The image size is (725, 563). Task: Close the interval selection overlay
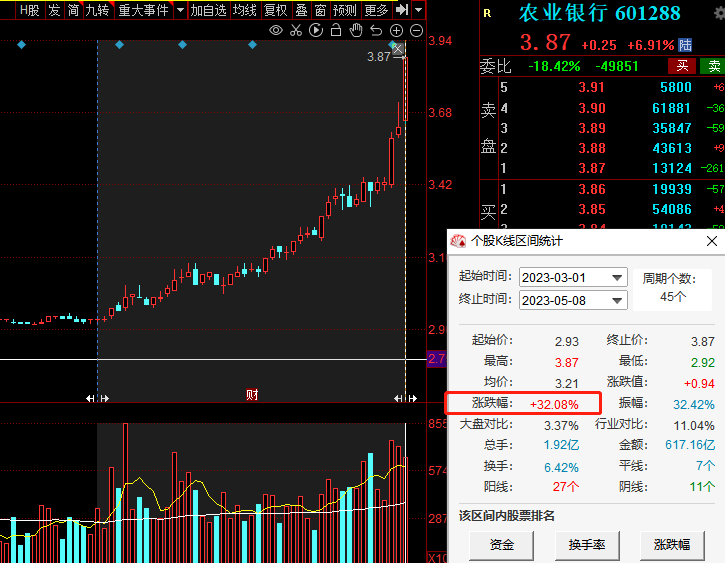pyautogui.click(x=398, y=49)
